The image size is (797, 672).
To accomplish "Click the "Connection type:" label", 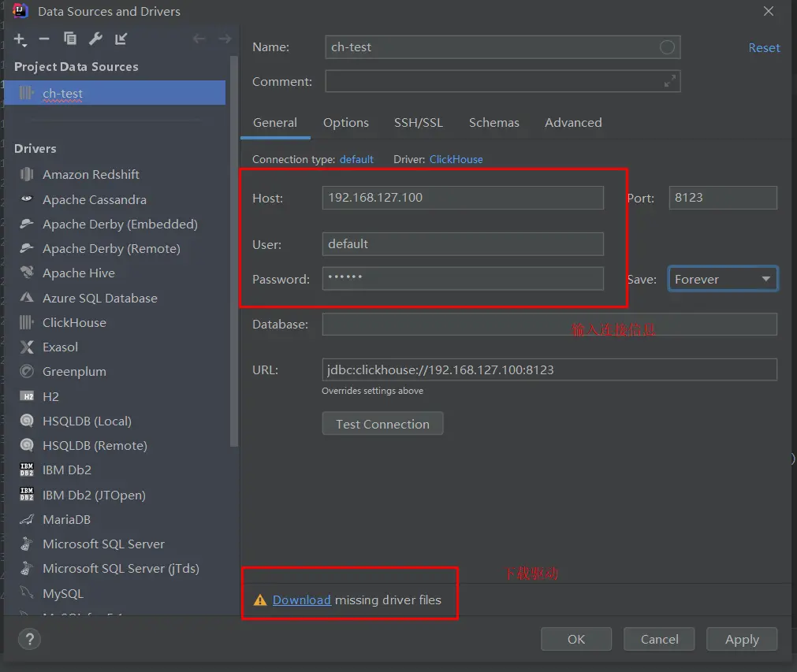I will click(x=294, y=159).
